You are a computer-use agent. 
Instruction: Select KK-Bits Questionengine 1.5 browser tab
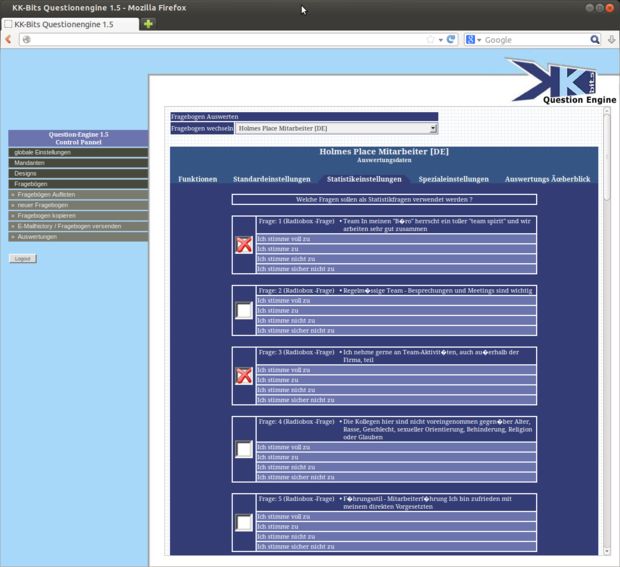coord(70,24)
